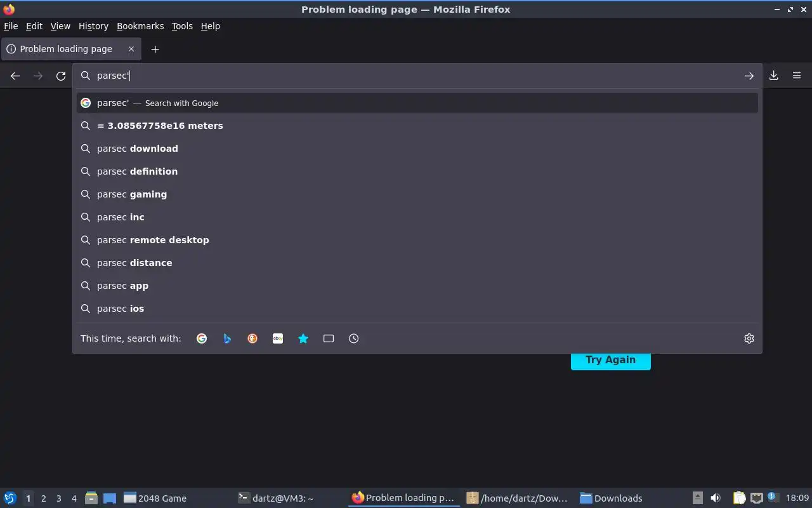Open the View menu

point(60,26)
